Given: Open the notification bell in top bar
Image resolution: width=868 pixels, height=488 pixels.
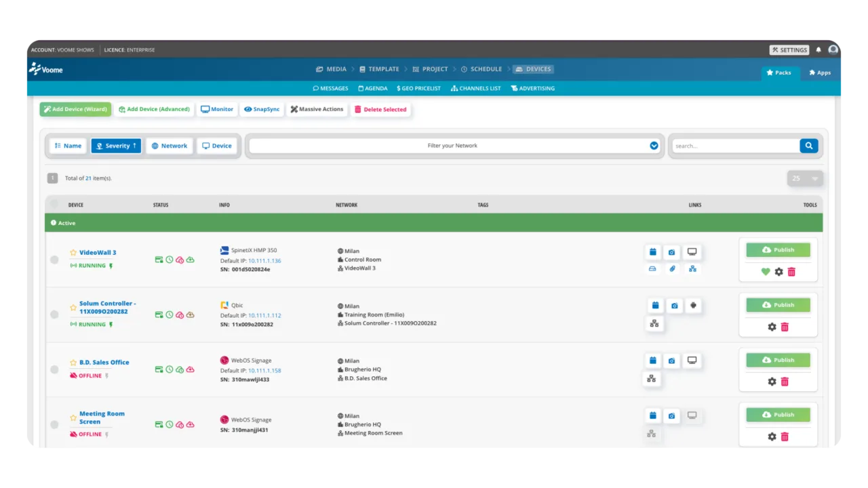Looking at the screenshot, I should (x=818, y=50).
